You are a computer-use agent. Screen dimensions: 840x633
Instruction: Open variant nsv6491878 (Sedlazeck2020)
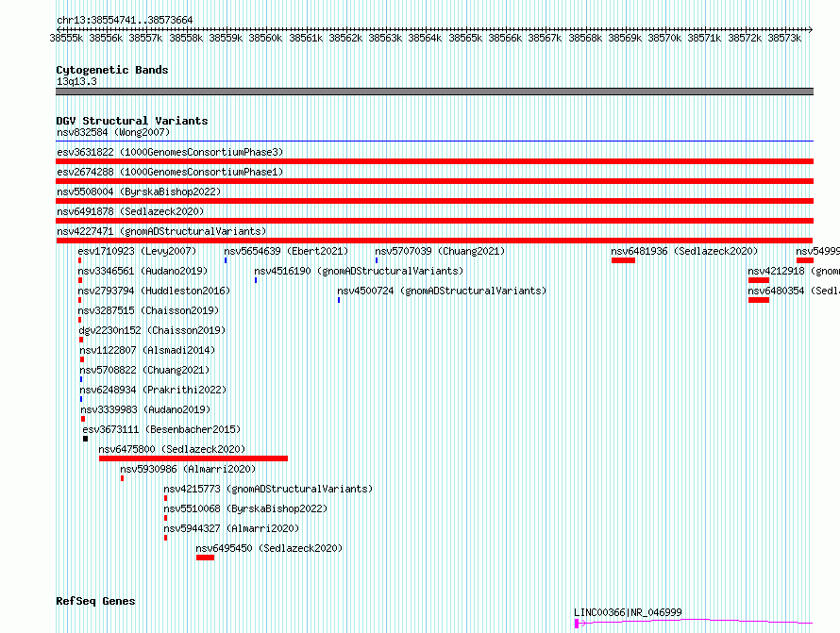click(130, 211)
